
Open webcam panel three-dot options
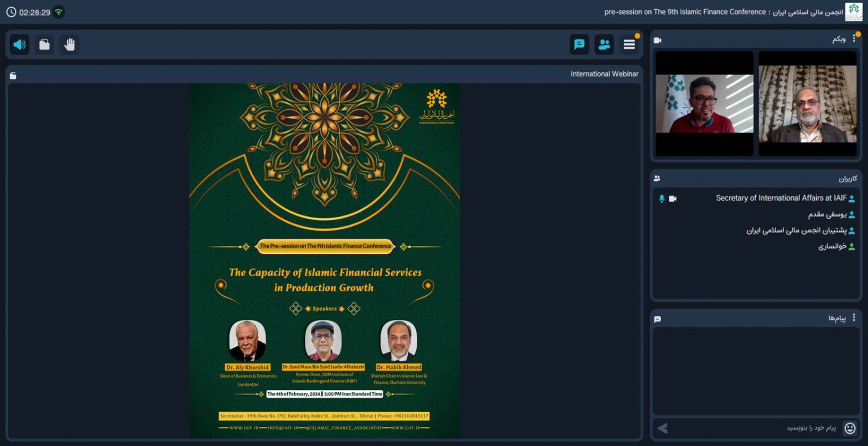(x=854, y=39)
